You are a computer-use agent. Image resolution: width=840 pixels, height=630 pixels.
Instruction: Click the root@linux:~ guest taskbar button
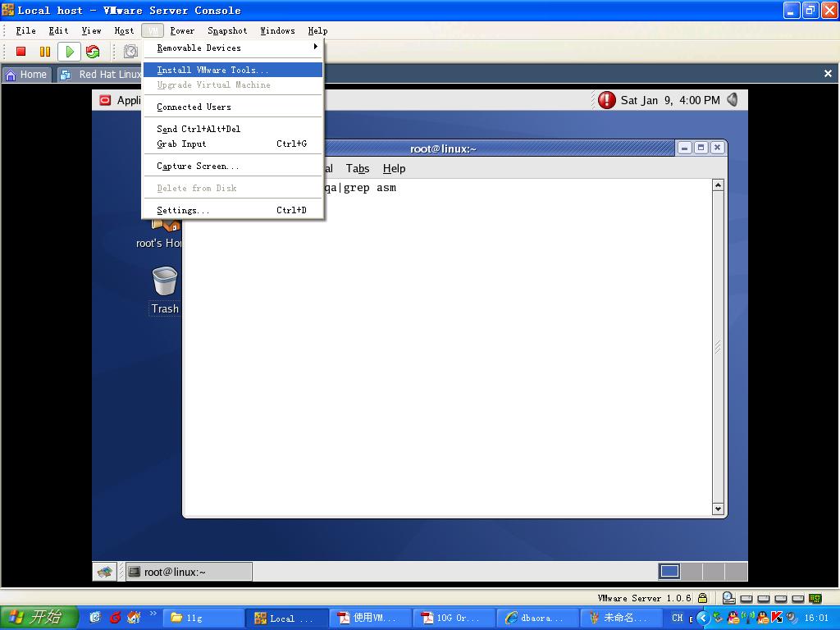click(x=189, y=572)
